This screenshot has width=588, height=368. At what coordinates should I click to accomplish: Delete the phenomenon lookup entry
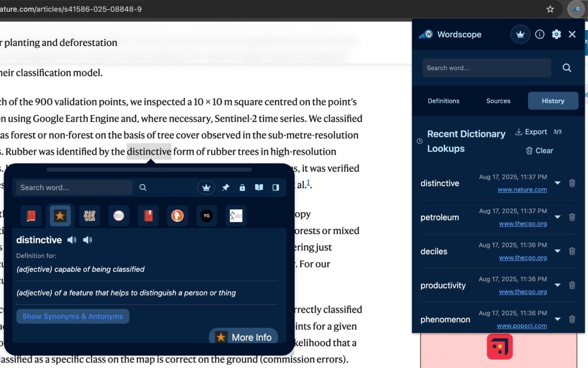point(572,319)
